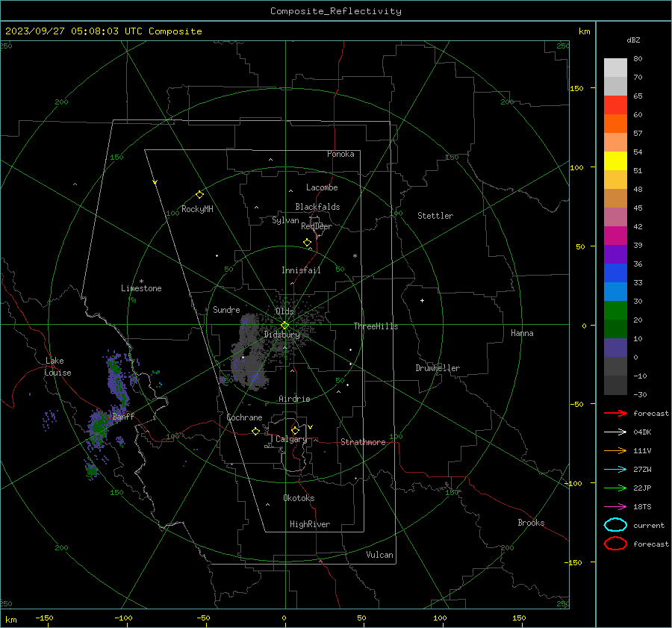The image size is (672, 628).
Task: Click the ThreeHills label
Action: pos(376,326)
